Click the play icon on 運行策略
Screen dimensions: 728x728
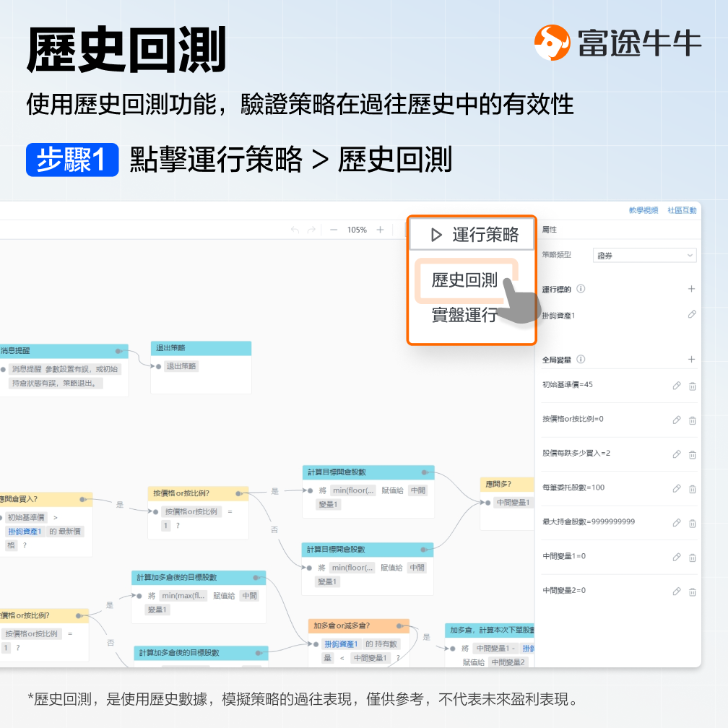(435, 233)
